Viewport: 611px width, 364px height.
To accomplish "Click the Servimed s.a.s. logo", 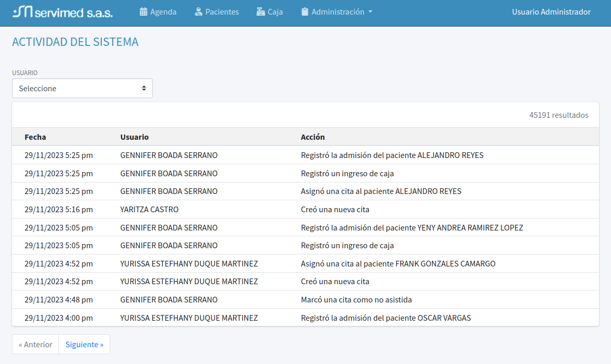I will (x=63, y=12).
